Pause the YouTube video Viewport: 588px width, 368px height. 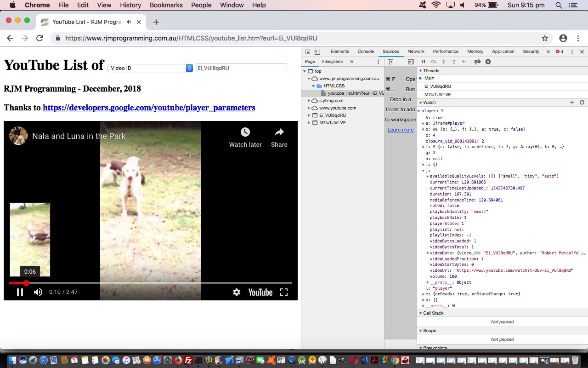20,292
